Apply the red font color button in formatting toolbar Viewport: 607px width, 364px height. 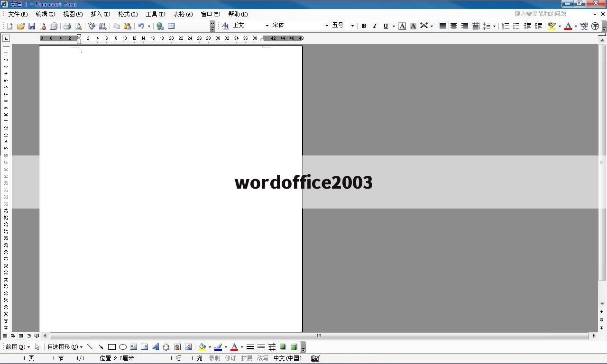tap(568, 26)
